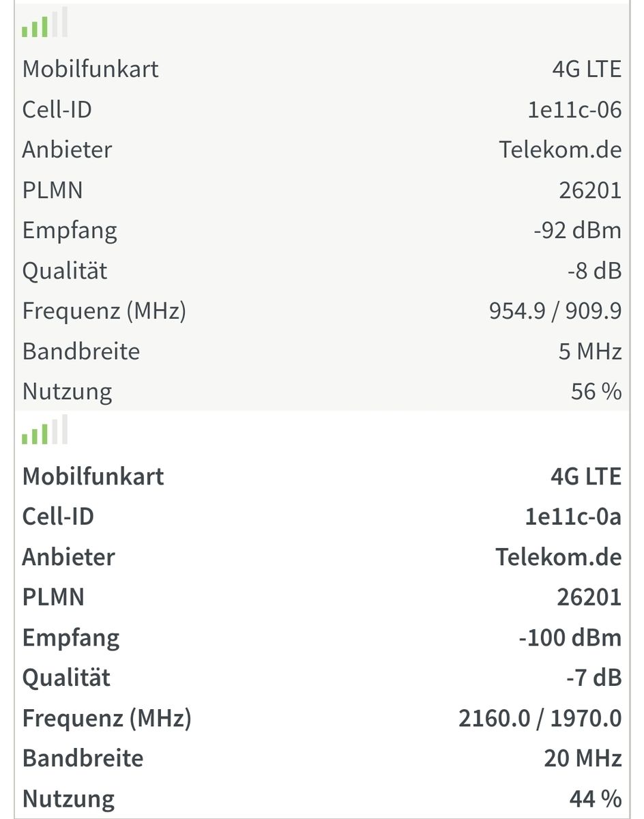Viewport: 644px width, 819px height.
Task: Click the bold 4G LTE value
Action: coord(585,476)
